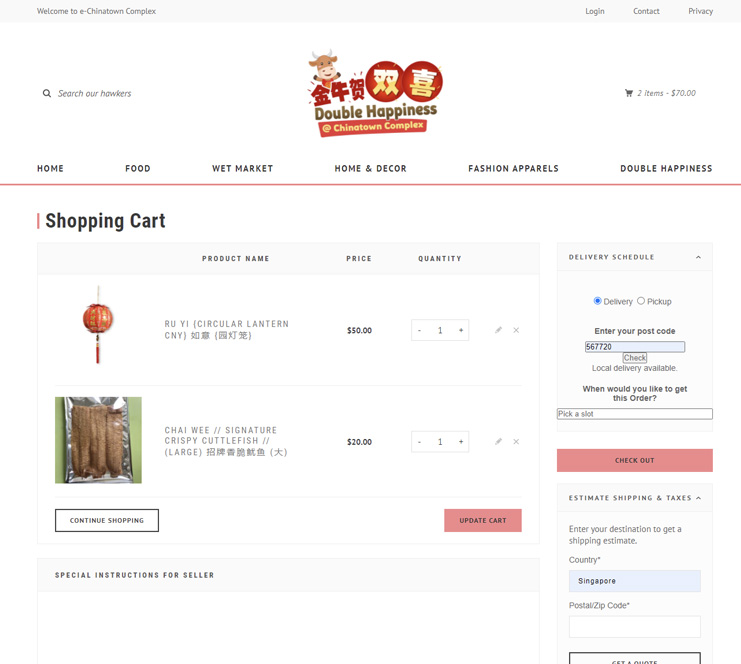This screenshot has width=741, height=664.
Task: Open the Cuttlefish product thumbnail
Action: coord(98,440)
